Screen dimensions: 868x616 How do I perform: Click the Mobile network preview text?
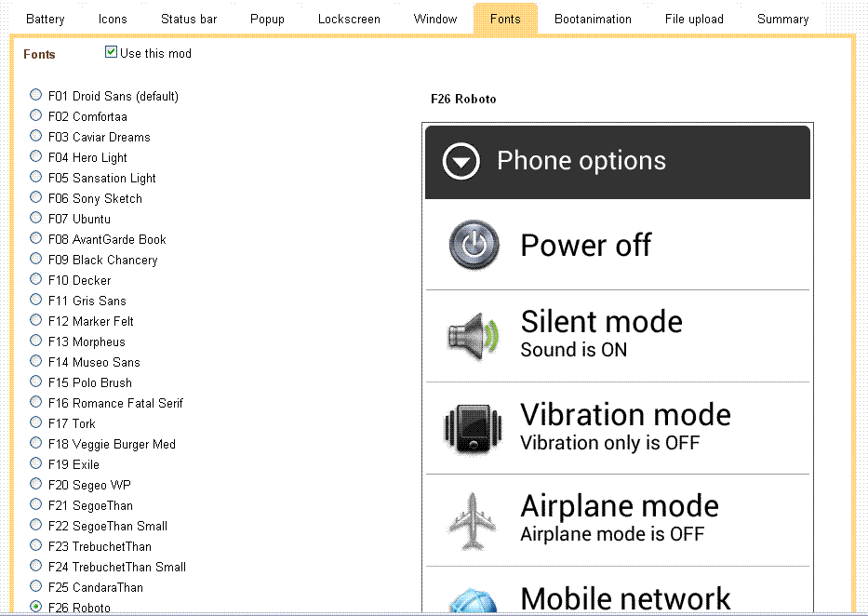625,599
